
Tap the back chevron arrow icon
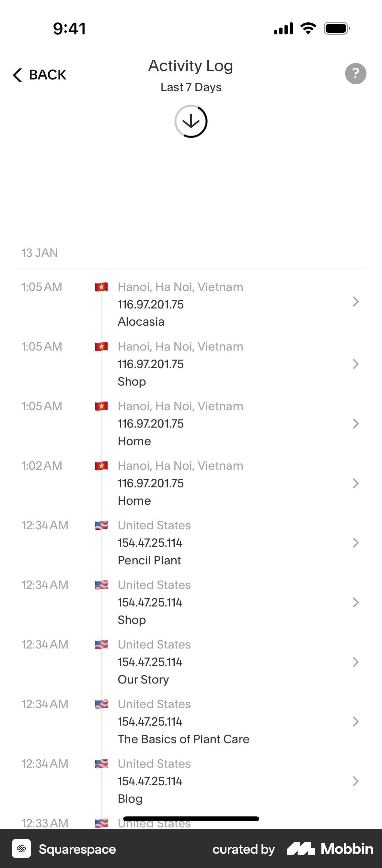tap(17, 75)
